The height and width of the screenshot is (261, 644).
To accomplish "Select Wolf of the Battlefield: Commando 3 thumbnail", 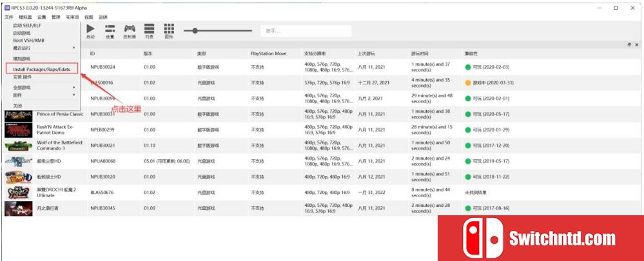I will click(x=19, y=145).
